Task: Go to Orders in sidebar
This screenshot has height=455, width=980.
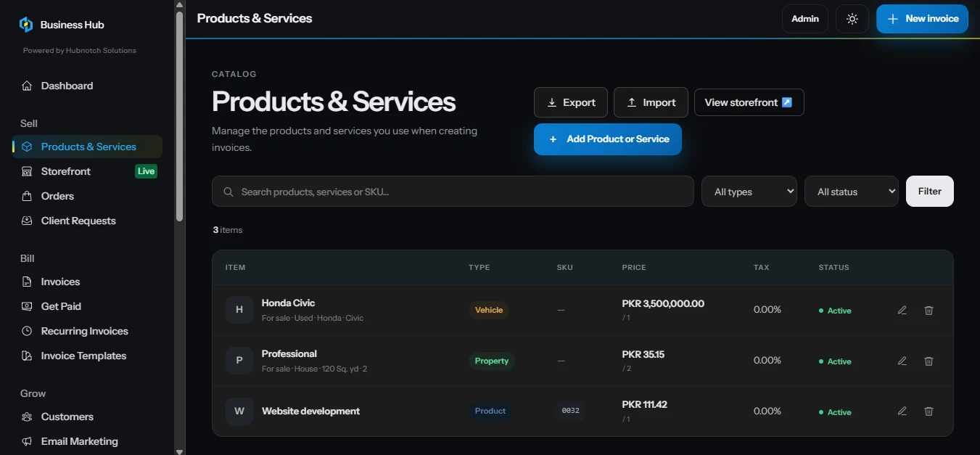Action: coord(87,196)
